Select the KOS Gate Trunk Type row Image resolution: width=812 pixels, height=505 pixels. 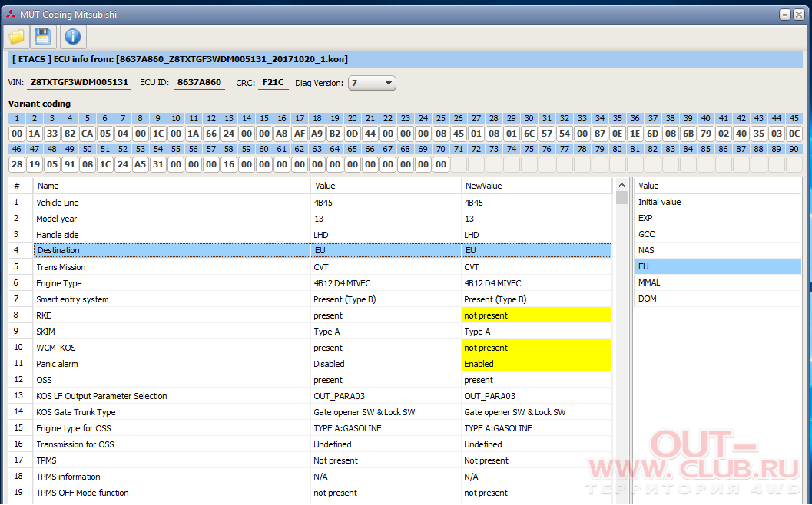[310, 412]
